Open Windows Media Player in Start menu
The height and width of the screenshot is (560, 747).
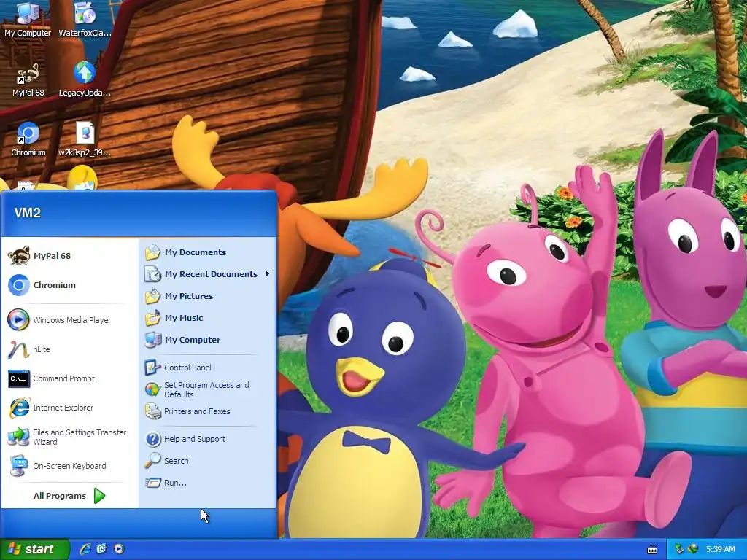[69, 320]
